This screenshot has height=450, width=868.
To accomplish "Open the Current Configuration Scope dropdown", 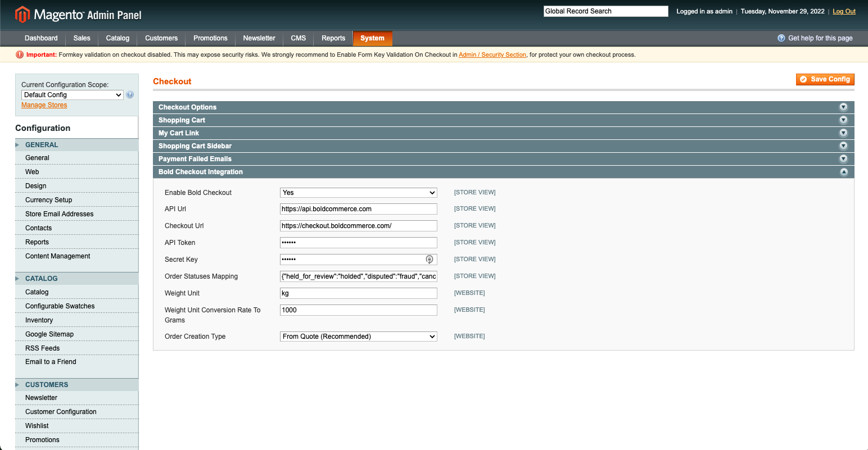I will (x=73, y=95).
